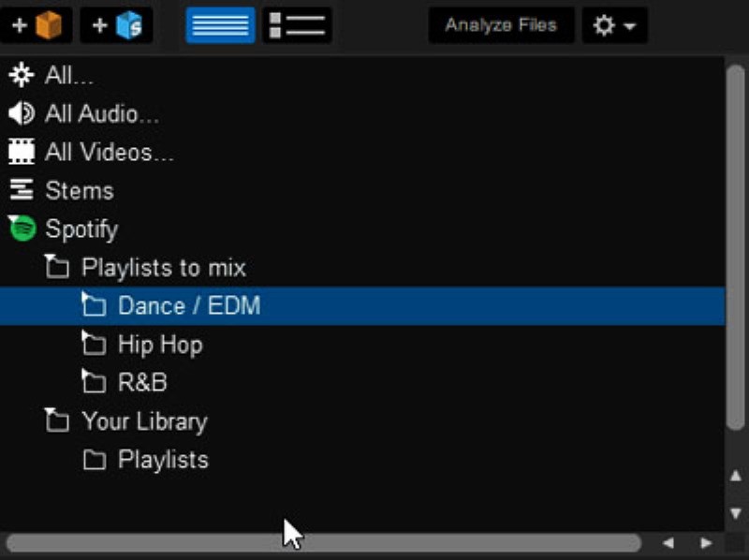Switch to the album art list view
The height and width of the screenshot is (560, 749).
pyautogui.click(x=297, y=25)
